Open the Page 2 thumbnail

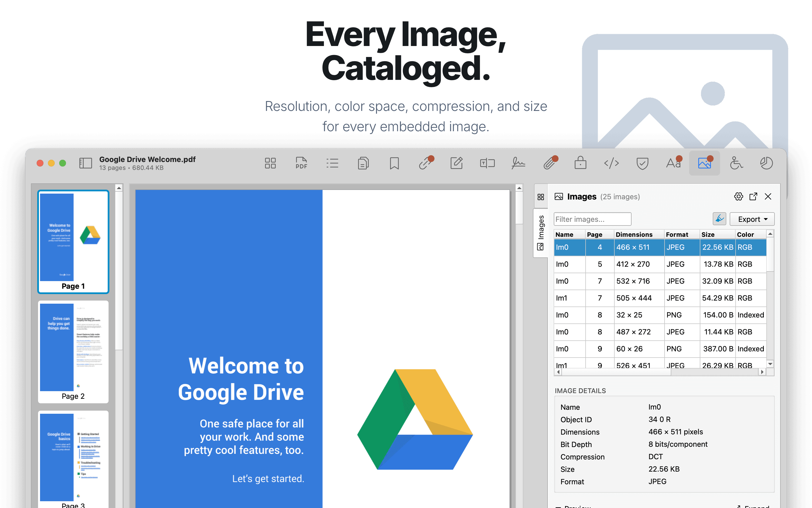(x=73, y=351)
